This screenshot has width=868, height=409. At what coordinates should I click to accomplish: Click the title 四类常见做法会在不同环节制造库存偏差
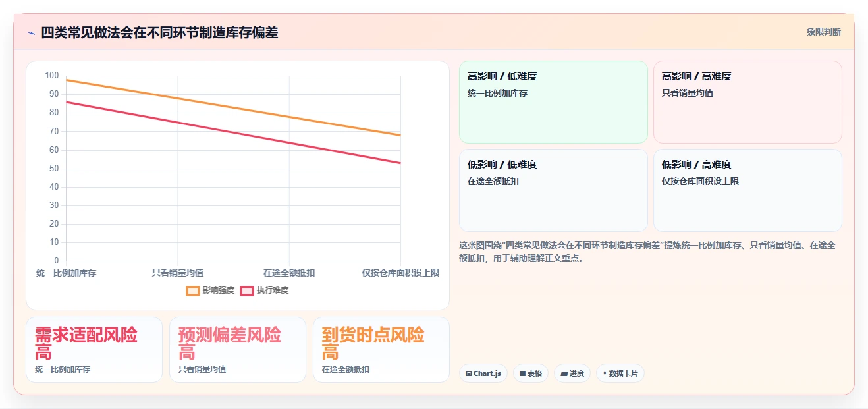coord(159,32)
